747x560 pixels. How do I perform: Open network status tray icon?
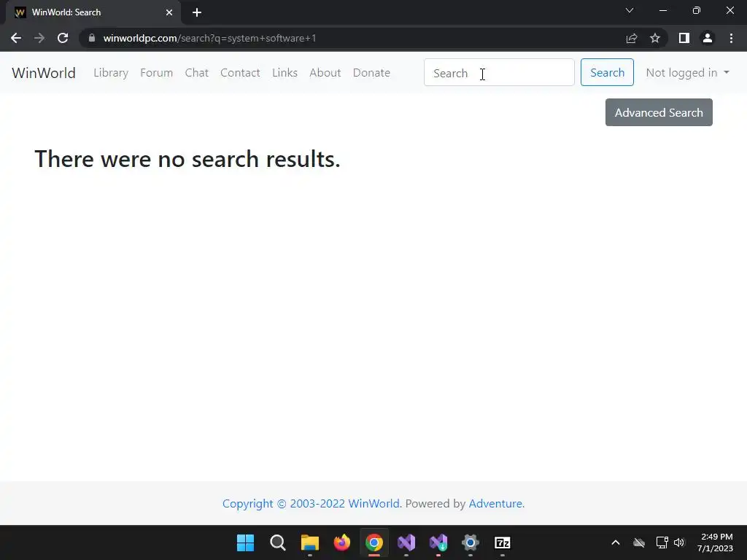pos(662,542)
